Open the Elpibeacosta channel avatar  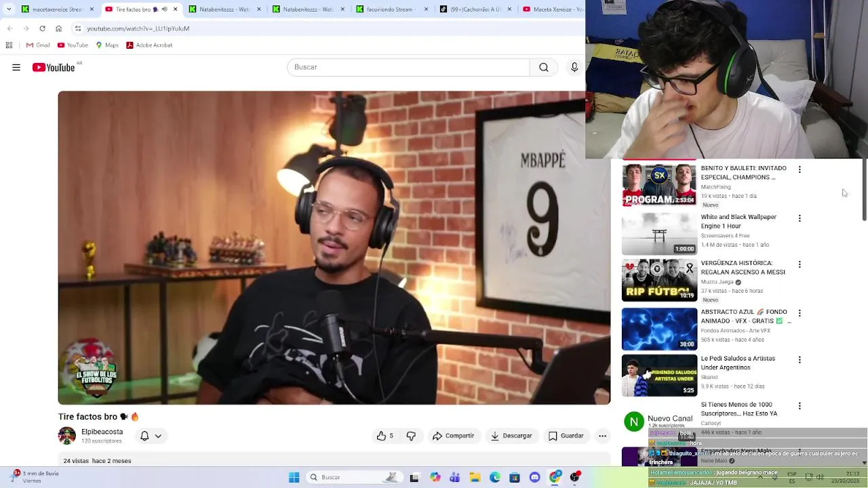pyautogui.click(x=67, y=436)
